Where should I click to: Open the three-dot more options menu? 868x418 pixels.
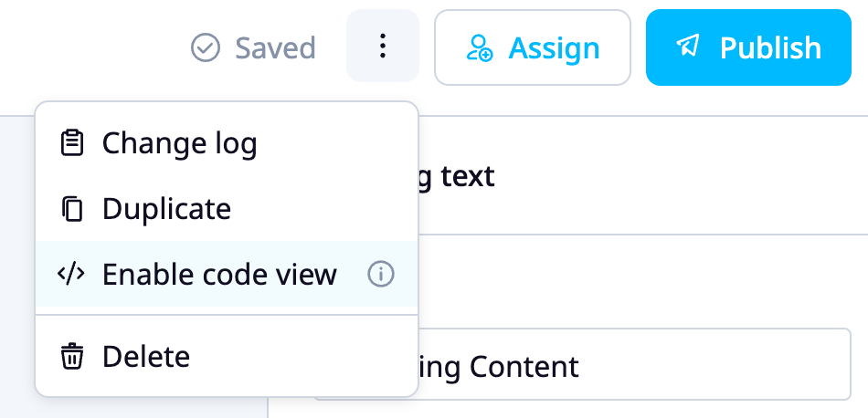point(383,46)
